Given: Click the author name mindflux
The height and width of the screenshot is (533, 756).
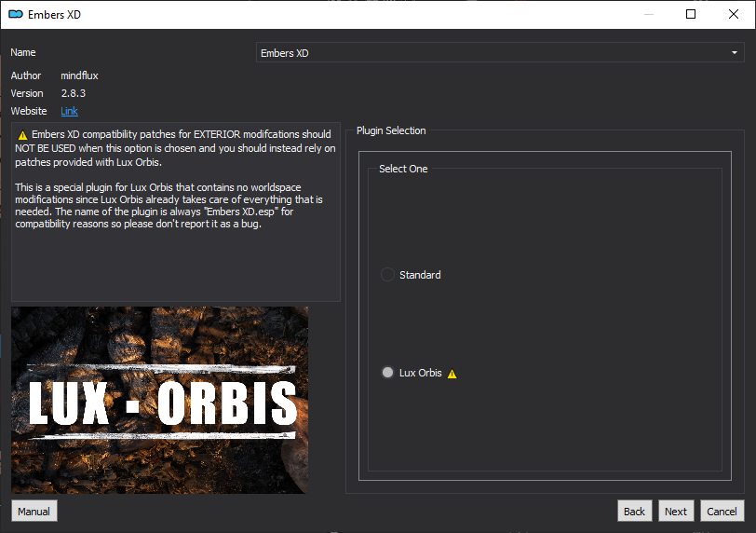Looking at the screenshot, I should (79, 75).
